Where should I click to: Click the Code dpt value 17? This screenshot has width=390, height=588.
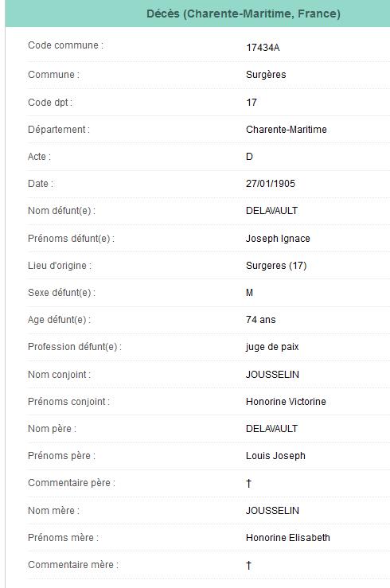(252, 103)
